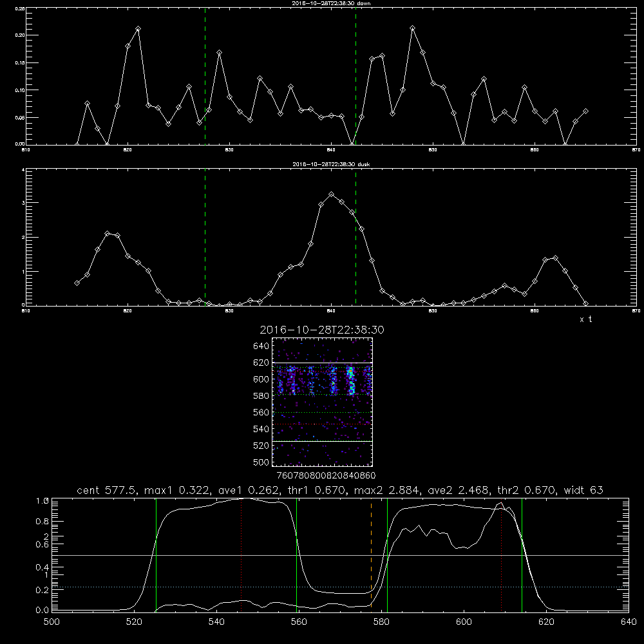The image size is (644, 644).
Task: Click bottom plot x-axis label "560"
Action: click(299, 622)
